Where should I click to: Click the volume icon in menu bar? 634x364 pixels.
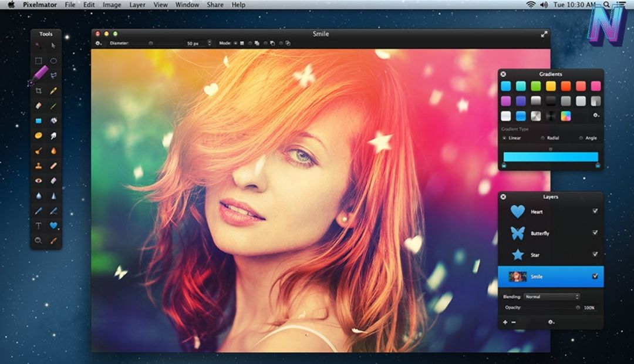coord(544,5)
